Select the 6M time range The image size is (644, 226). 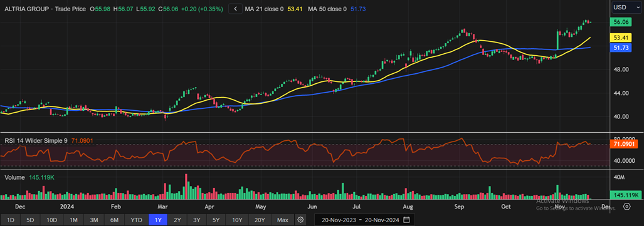tap(115, 220)
